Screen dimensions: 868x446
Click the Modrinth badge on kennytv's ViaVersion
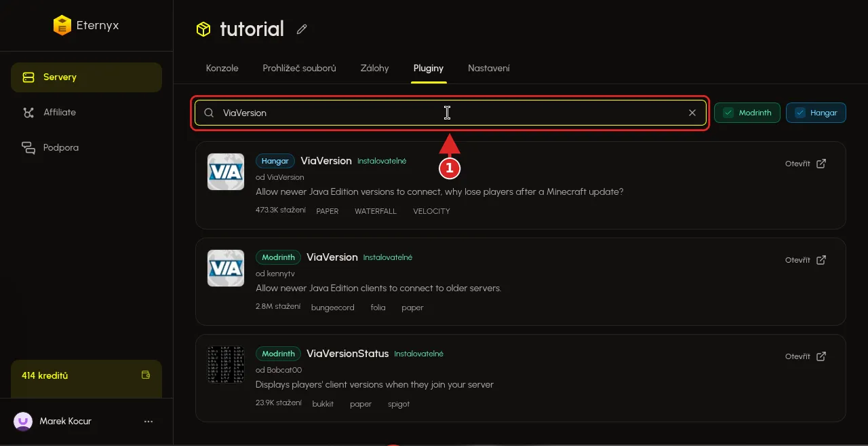[x=278, y=257]
